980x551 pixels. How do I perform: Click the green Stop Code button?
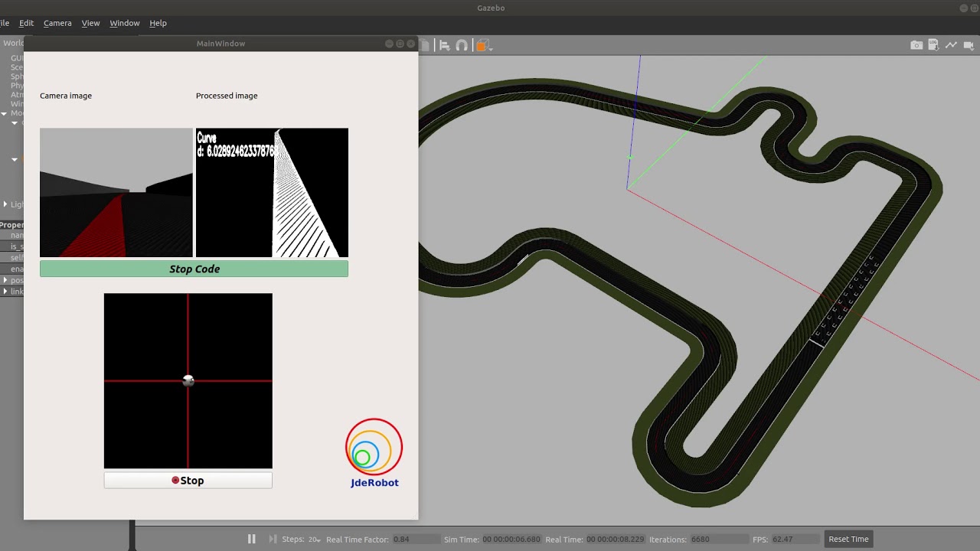click(194, 269)
